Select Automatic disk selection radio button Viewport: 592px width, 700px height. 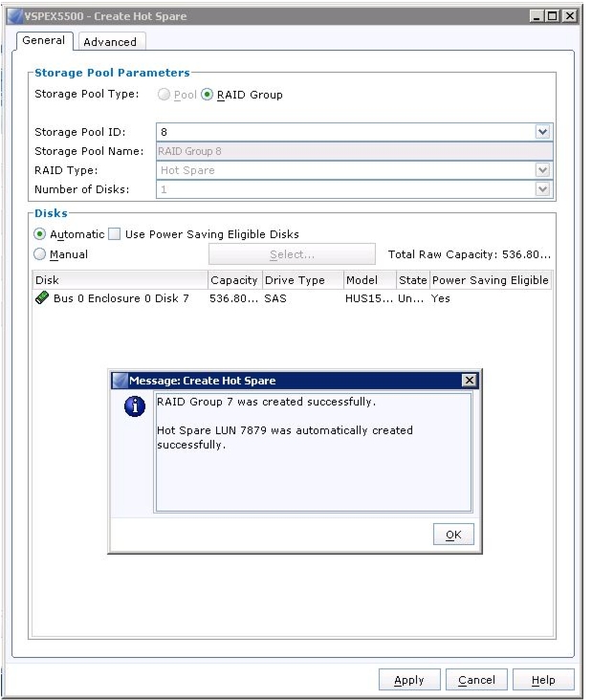pyautogui.click(x=40, y=234)
